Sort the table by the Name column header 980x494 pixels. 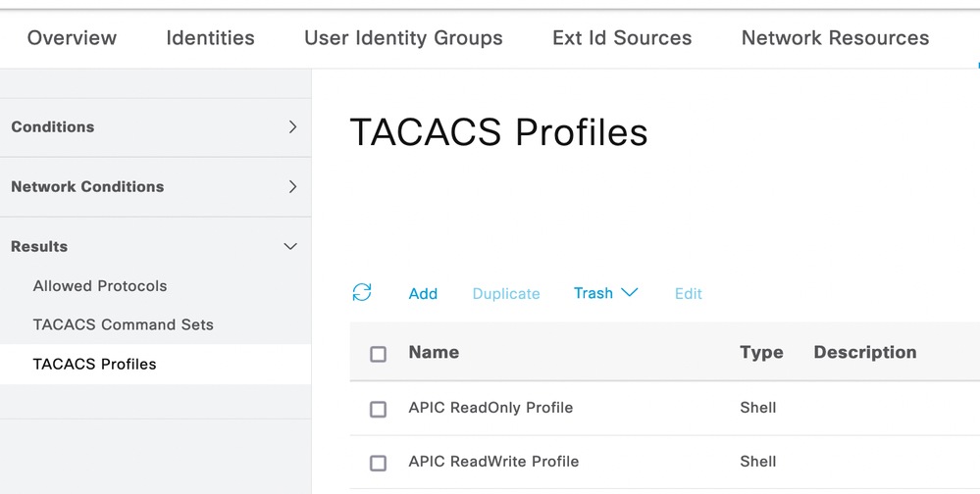click(x=434, y=352)
